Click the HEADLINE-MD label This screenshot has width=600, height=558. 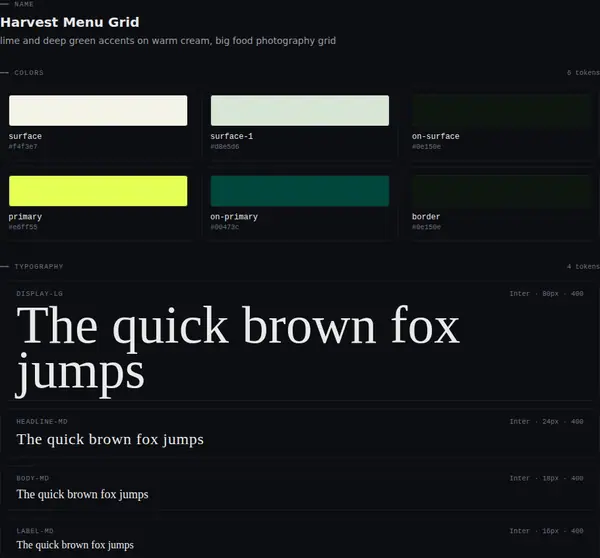[42, 421]
